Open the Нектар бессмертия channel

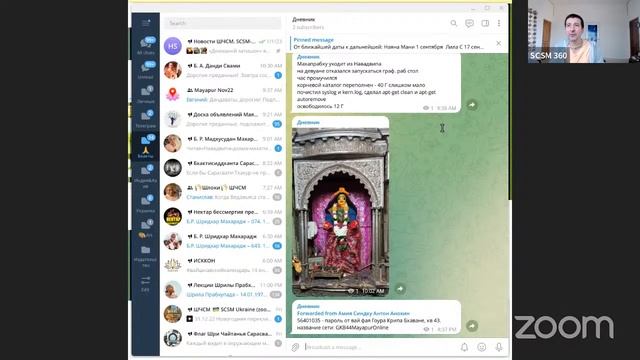[222, 216]
